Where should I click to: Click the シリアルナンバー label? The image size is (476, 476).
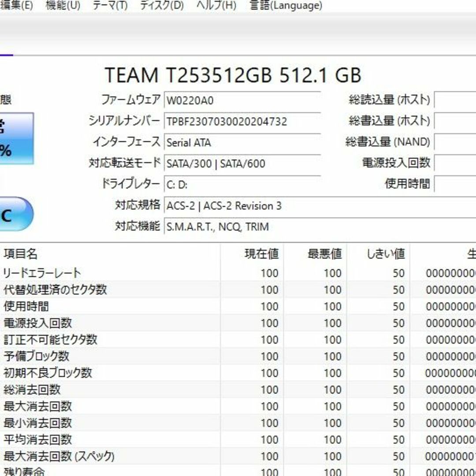click(x=124, y=121)
